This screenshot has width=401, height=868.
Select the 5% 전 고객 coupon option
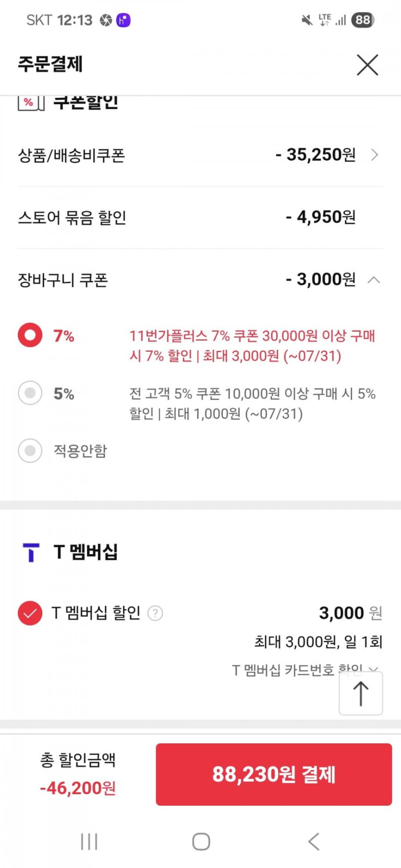tap(30, 393)
